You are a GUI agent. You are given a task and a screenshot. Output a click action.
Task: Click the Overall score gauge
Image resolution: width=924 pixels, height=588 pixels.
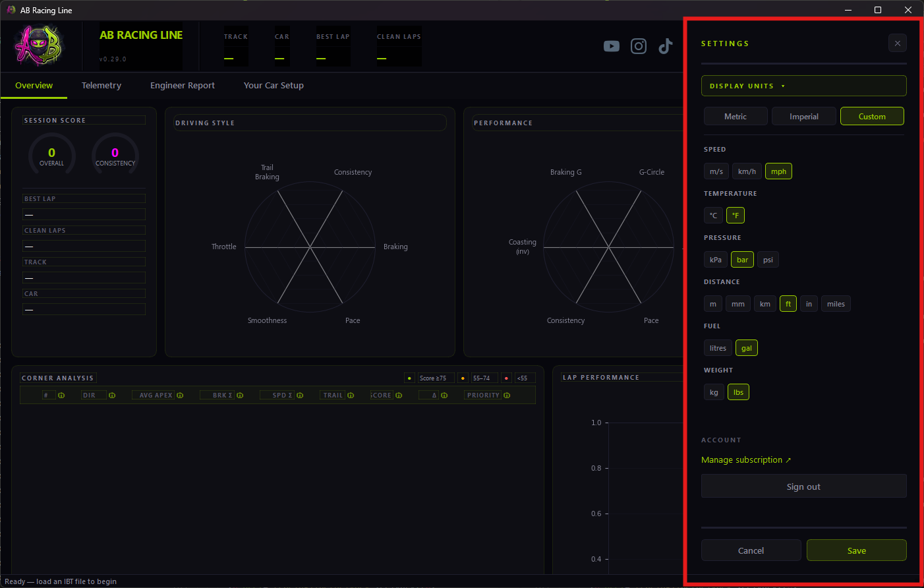[x=52, y=154]
